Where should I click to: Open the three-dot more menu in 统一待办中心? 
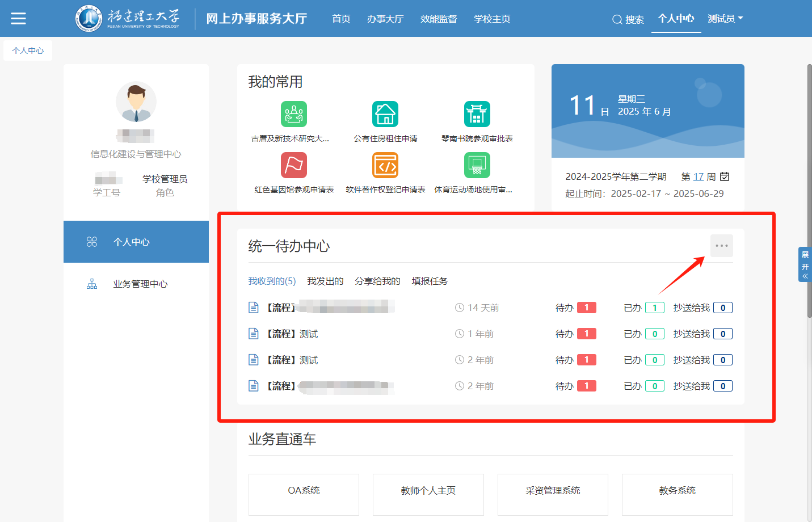click(x=721, y=246)
